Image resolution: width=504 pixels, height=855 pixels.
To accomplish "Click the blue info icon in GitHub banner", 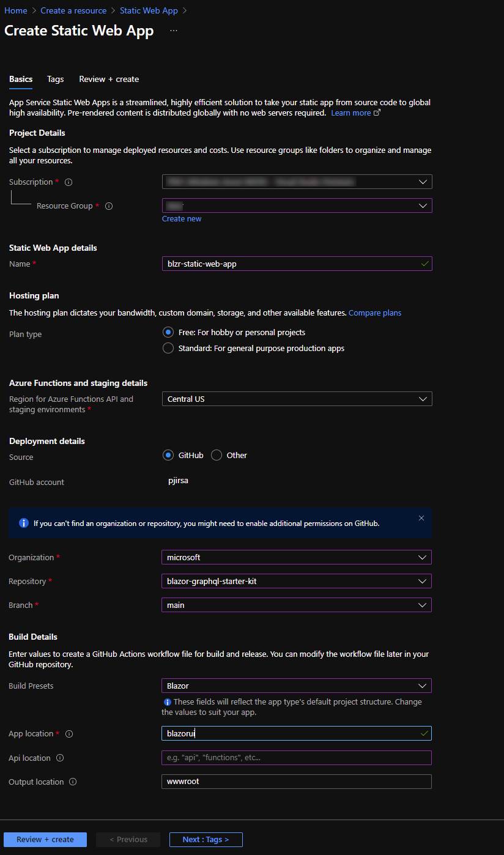I will point(24,523).
